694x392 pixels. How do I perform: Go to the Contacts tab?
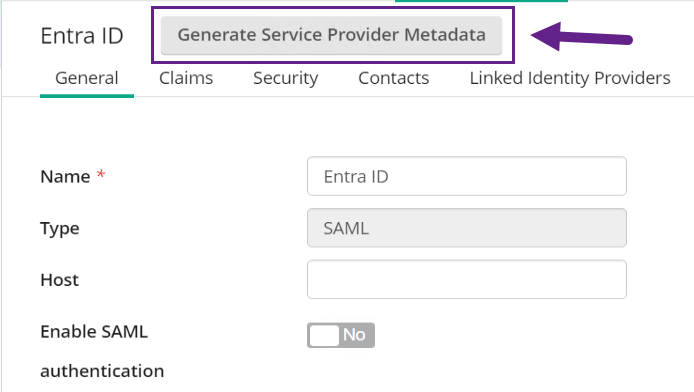[393, 78]
